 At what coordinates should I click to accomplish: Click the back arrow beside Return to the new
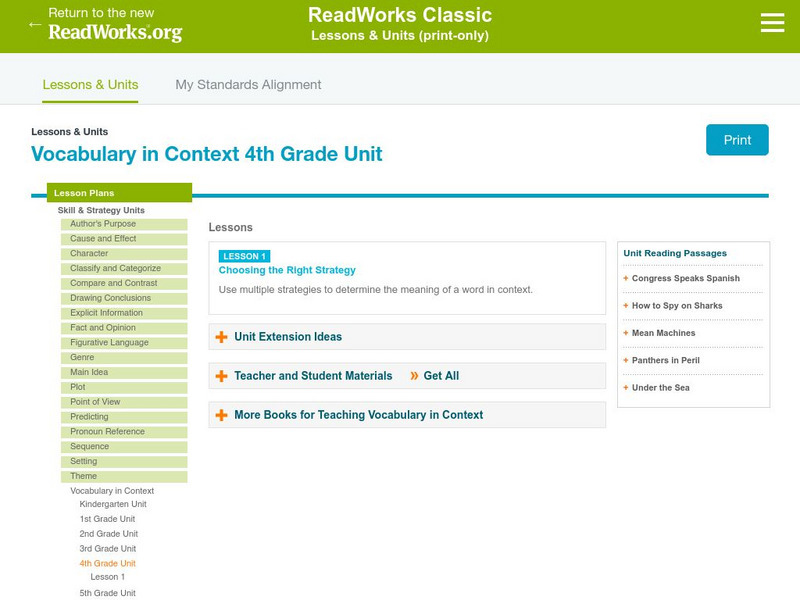pos(35,24)
